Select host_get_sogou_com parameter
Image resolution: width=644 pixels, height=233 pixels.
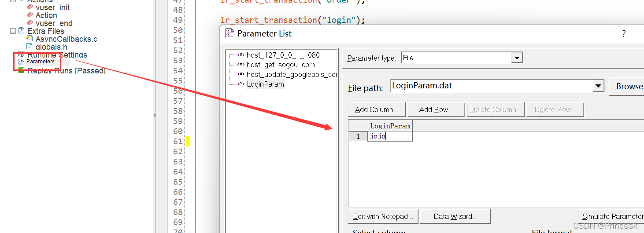281,65
